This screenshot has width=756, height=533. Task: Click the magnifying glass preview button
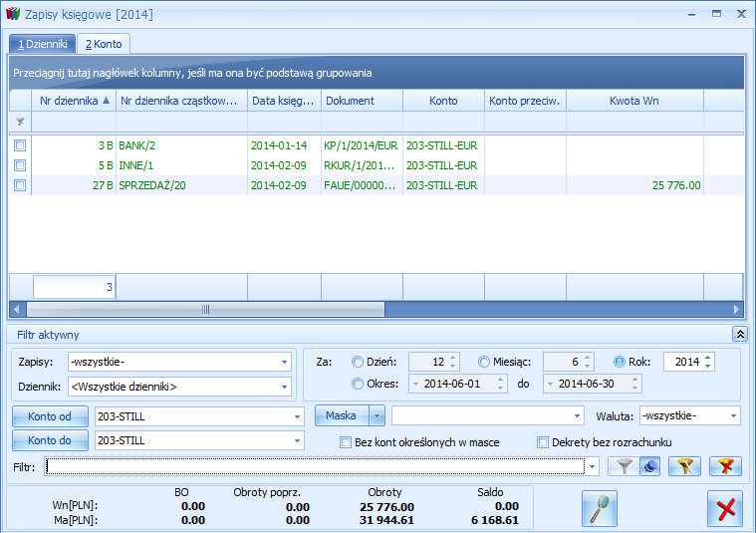tap(600, 508)
